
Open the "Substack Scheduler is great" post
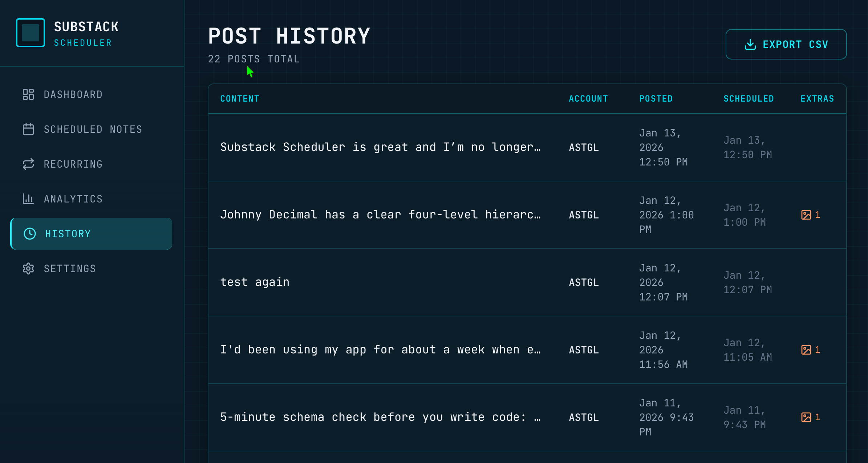380,147
